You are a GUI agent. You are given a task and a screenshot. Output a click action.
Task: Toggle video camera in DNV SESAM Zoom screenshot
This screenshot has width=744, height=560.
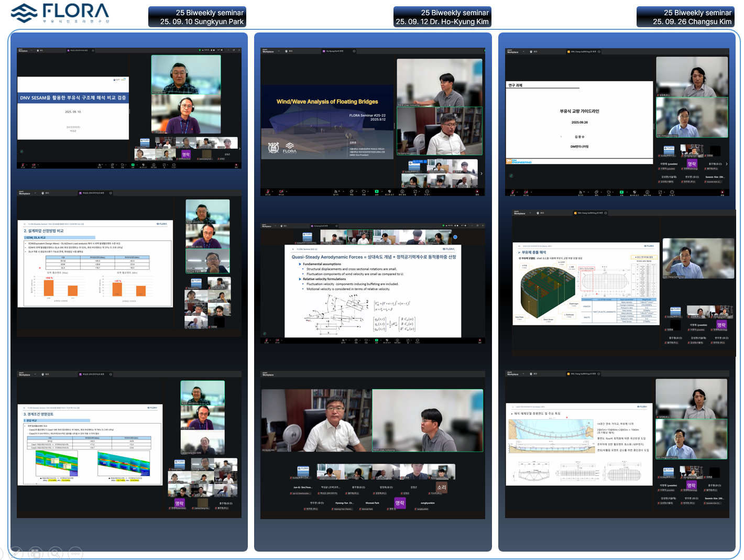(x=34, y=166)
